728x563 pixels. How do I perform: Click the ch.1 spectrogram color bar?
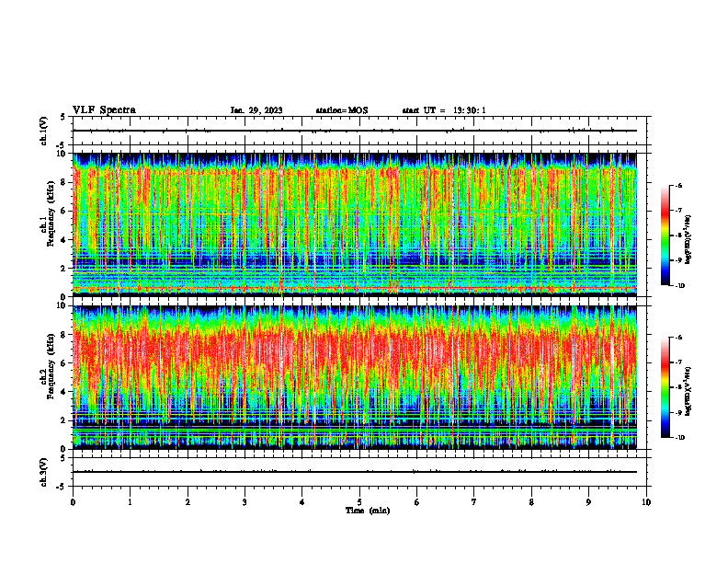(665, 236)
